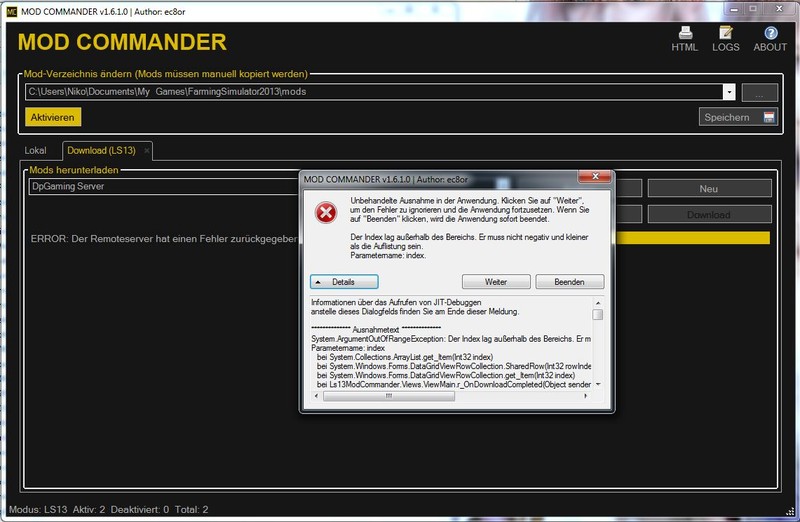800x522 pixels.
Task: Click the red error icon in dialog
Action: point(326,213)
